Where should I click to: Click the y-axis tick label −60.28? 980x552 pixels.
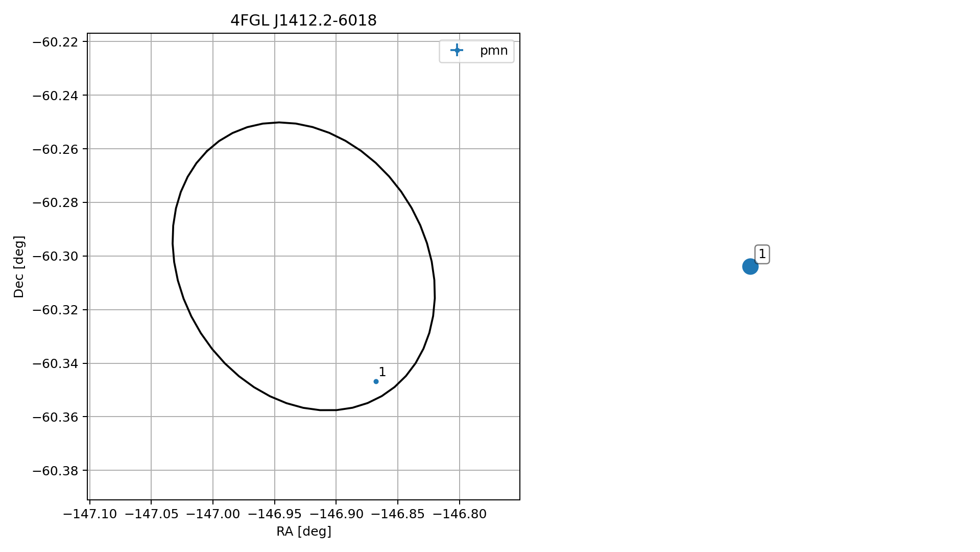[55, 203]
